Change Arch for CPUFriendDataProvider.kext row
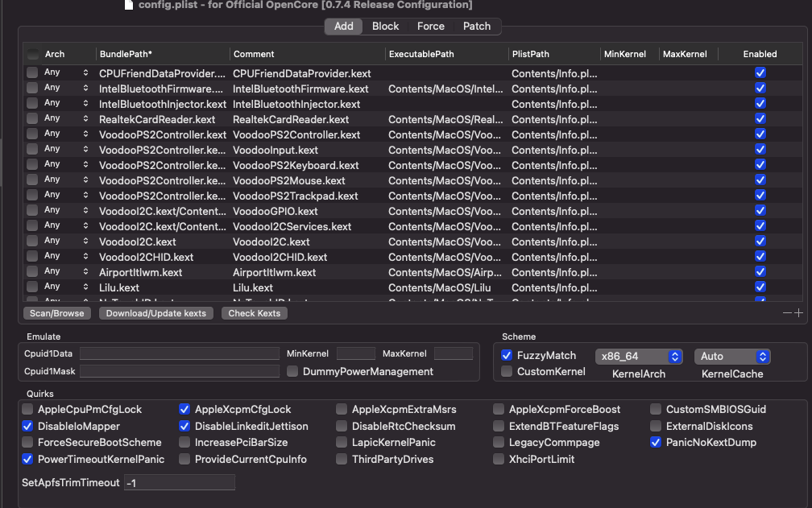The image size is (812, 508). click(85, 73)
